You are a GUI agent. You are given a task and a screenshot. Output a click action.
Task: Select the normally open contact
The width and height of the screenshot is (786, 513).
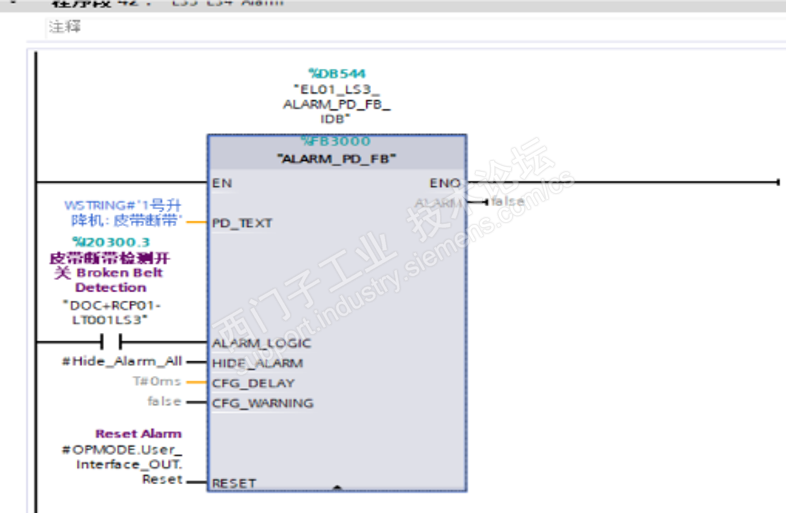[111, 342]
